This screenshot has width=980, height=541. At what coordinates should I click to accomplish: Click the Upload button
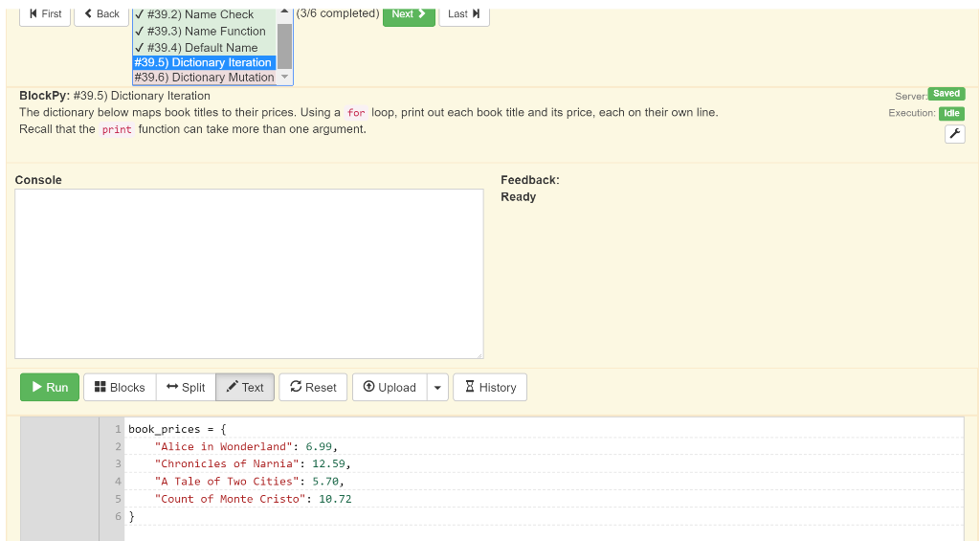click(x=390, y=387)
